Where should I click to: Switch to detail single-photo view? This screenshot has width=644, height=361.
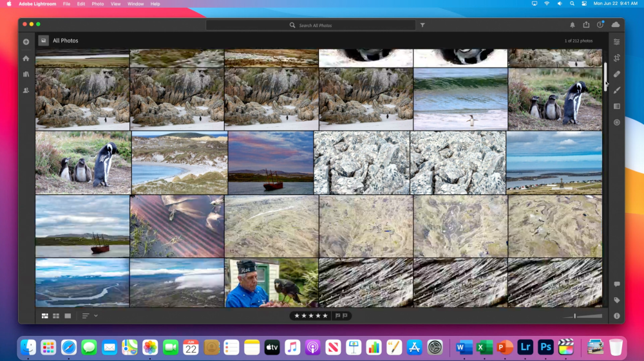point(68,316)
